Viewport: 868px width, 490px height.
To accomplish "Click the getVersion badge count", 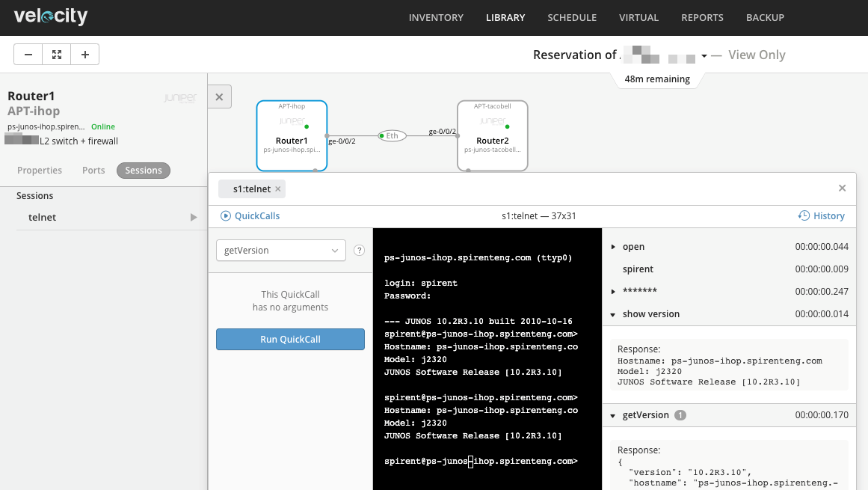I will [680, 415].
